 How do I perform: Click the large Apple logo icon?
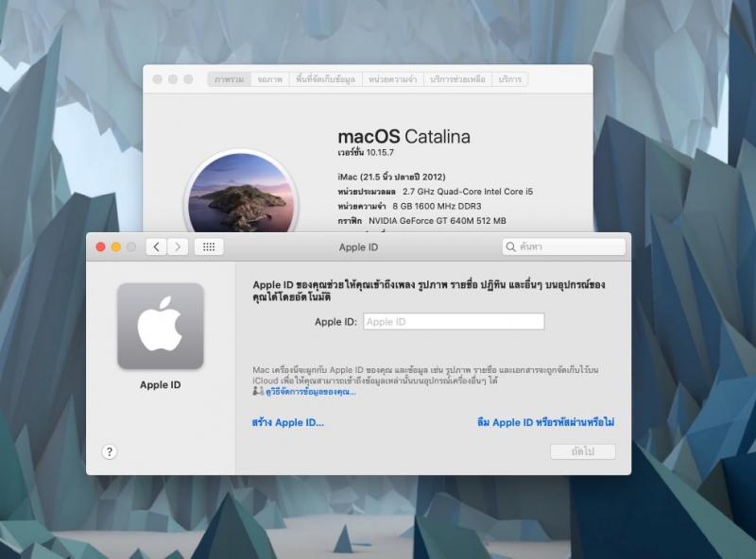pos(161,326)
